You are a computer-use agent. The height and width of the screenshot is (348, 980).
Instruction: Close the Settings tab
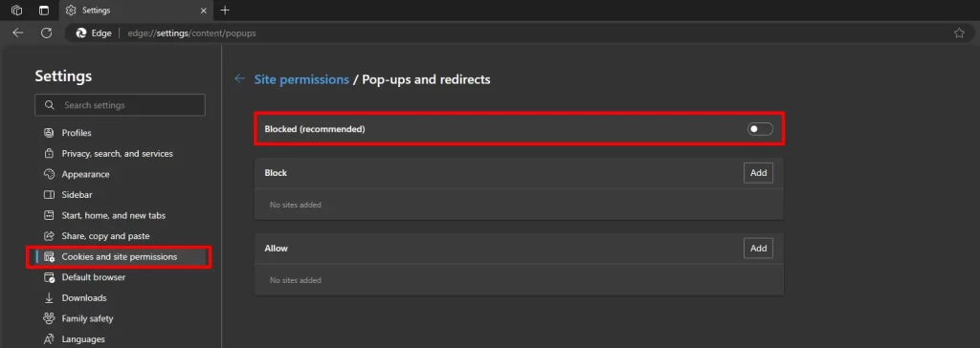(203, 10)
